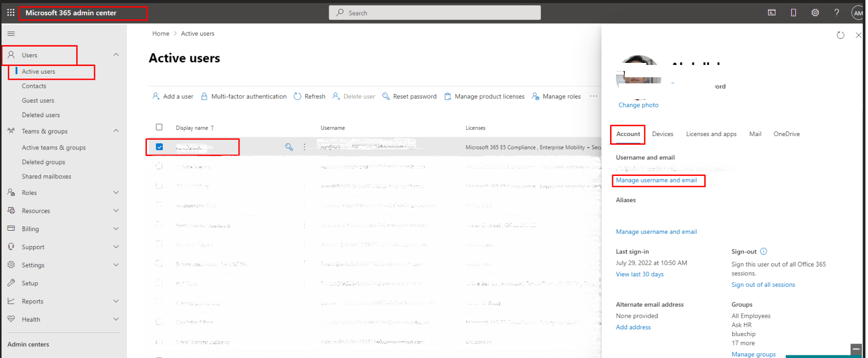Image resolution: width=868 pixels, height=358 pixels.
Task: Click the Add a user button
Action: point(173,96)
